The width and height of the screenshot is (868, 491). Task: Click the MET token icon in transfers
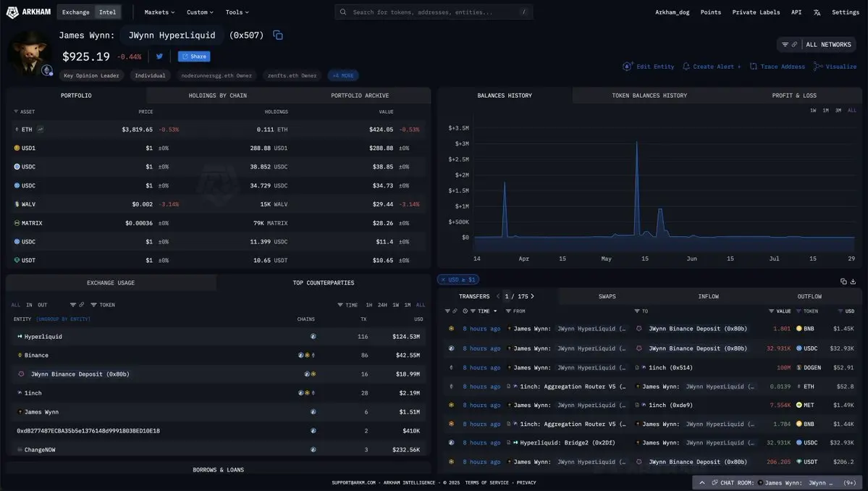pos(799,405)
